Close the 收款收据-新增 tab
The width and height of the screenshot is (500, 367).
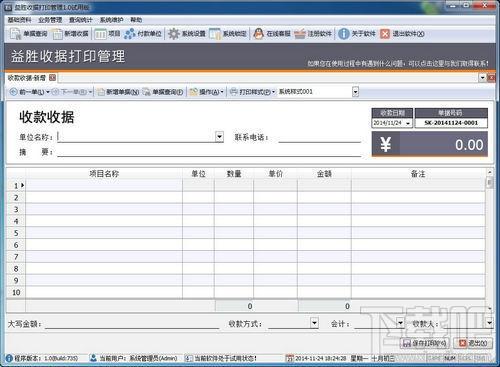pyautogui.click(x=52, y=78)
